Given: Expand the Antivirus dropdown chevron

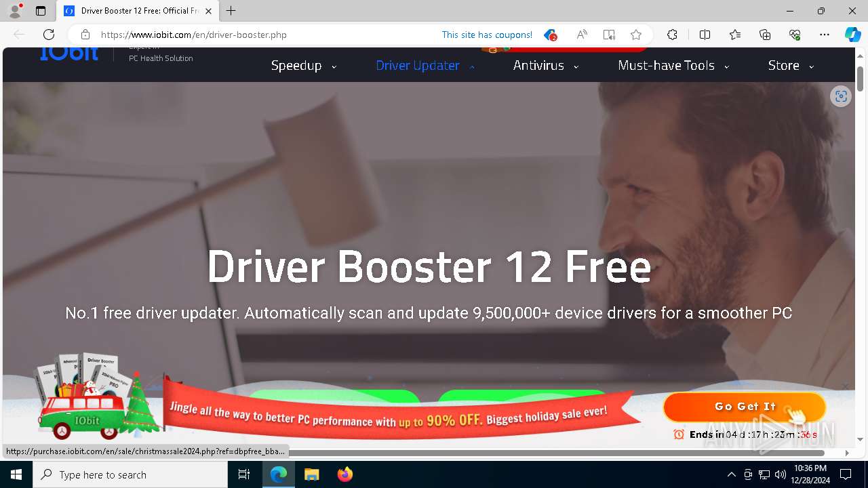Looking at the screenshot, I should click(576, 66).
